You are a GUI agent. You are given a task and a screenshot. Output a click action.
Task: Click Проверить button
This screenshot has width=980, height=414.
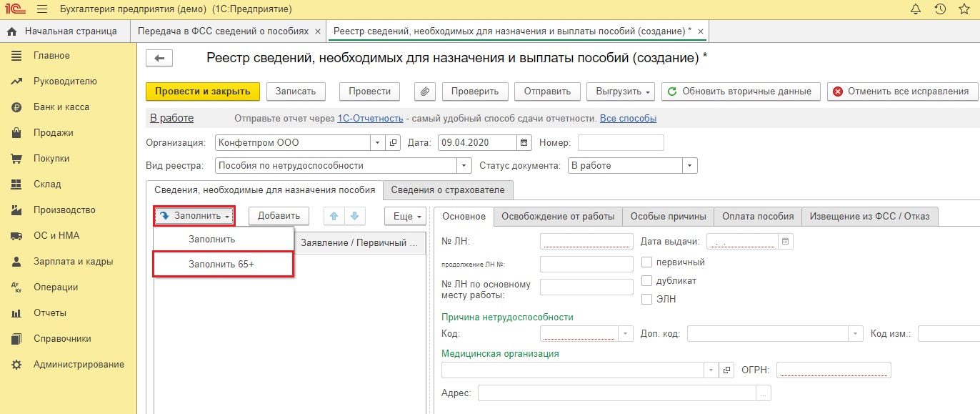tap(475, 92)
